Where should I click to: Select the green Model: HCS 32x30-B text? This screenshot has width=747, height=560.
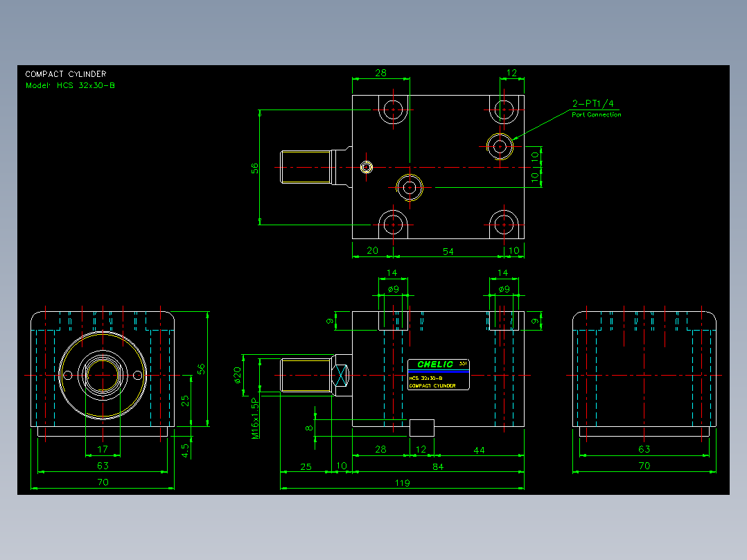point(70,85)
